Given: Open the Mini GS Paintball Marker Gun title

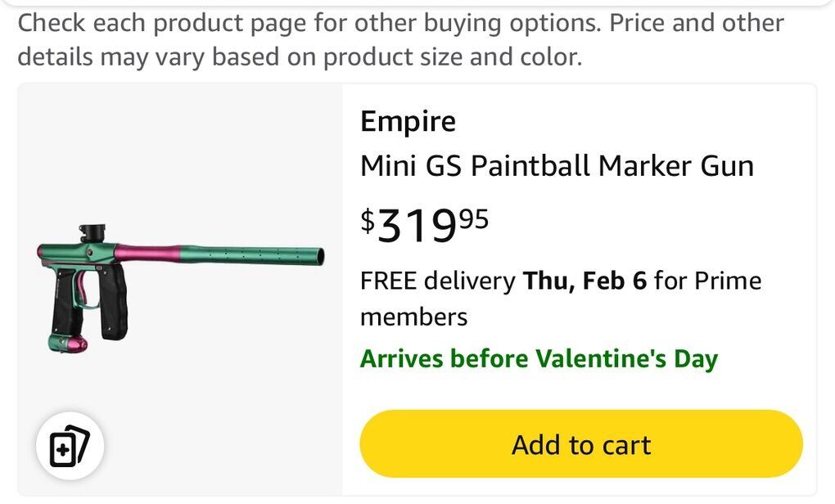Looking at the screenshot, I should click(x=557, y=166).
